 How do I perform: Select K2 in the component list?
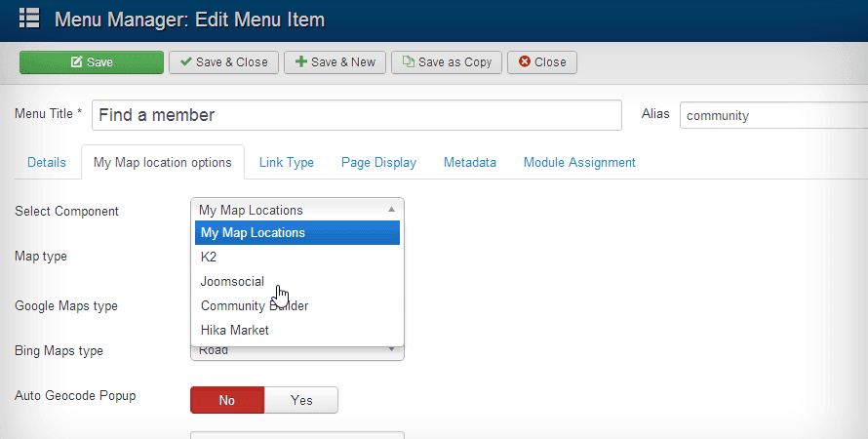pyautogui.click(x=209, y=258)
